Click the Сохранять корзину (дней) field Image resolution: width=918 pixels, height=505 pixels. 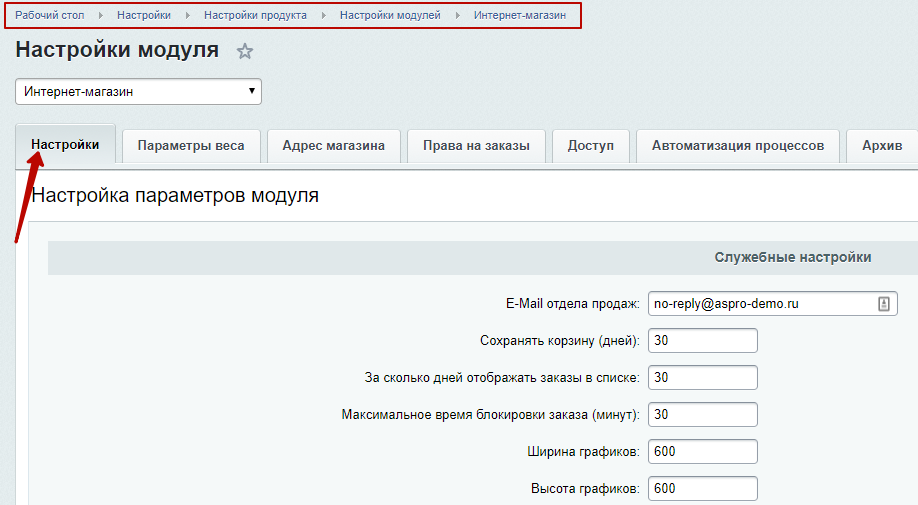coord(703,341)
